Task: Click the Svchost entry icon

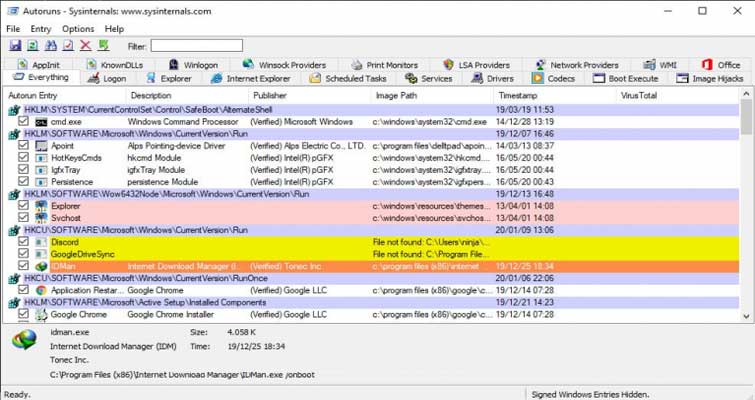Action: pyautogui.click(x=41, y=218)
